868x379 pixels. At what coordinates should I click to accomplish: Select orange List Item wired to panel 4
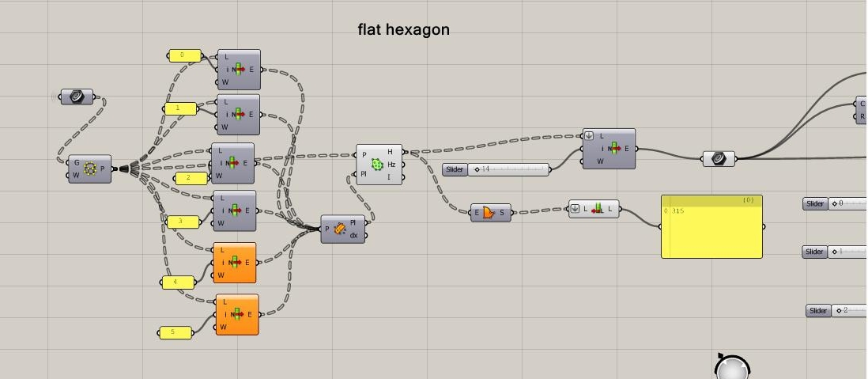tap(235, 263)
